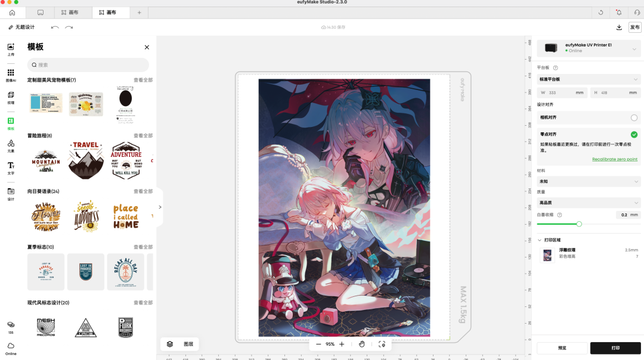The height and width of the screenshot is (360, 644).
Task: Select the hand pan tool
Action: [x=362, y=344]
